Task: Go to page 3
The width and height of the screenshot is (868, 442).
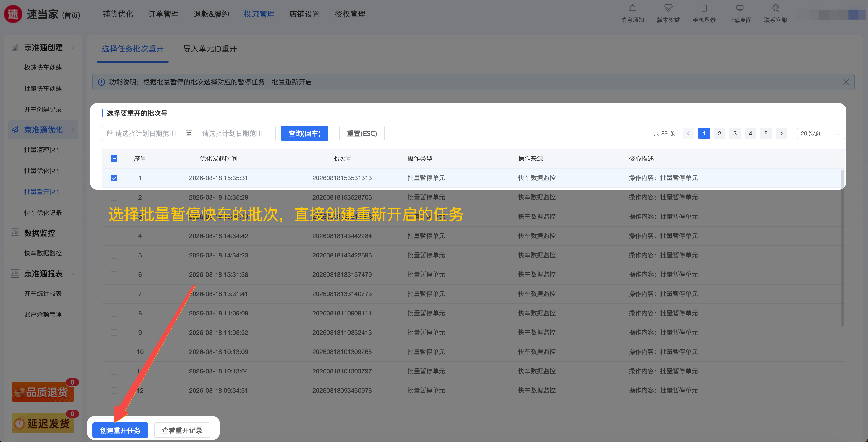Action: point(735,133)
